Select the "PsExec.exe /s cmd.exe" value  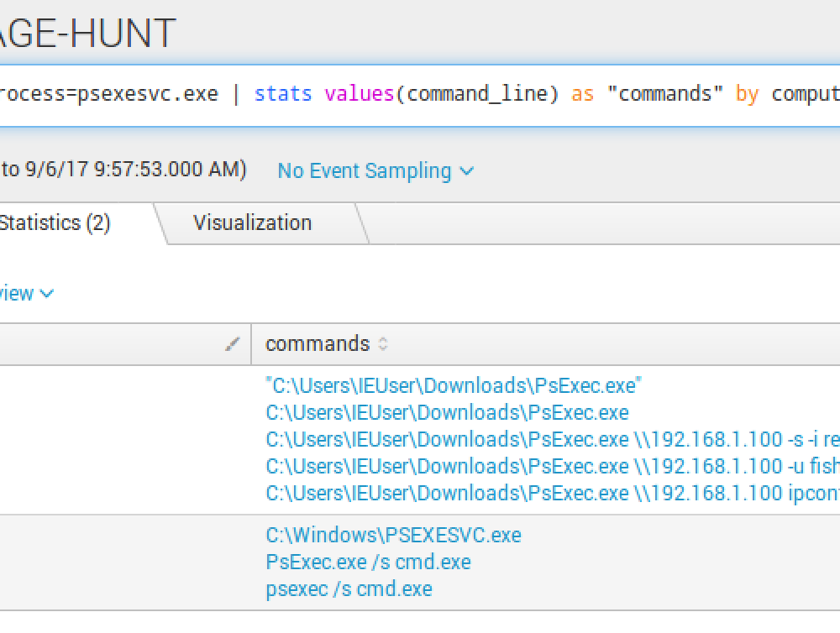click(368, 562)
